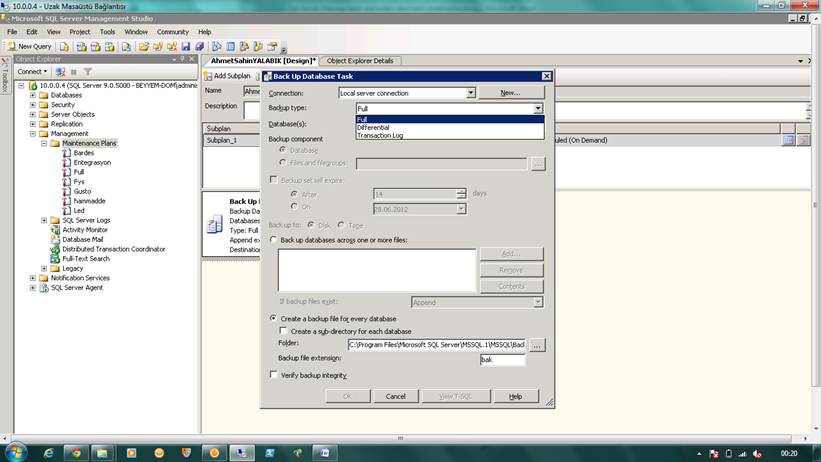This screenshot has width=821, height=462.
Task: Click the Open File folder icon
Action: [x=144, y=47]
